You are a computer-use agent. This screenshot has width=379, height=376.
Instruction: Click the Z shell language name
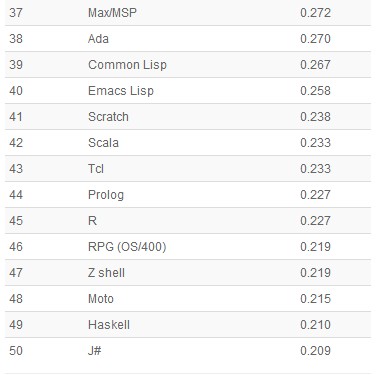pyautogui.click(x=106, y=273)
